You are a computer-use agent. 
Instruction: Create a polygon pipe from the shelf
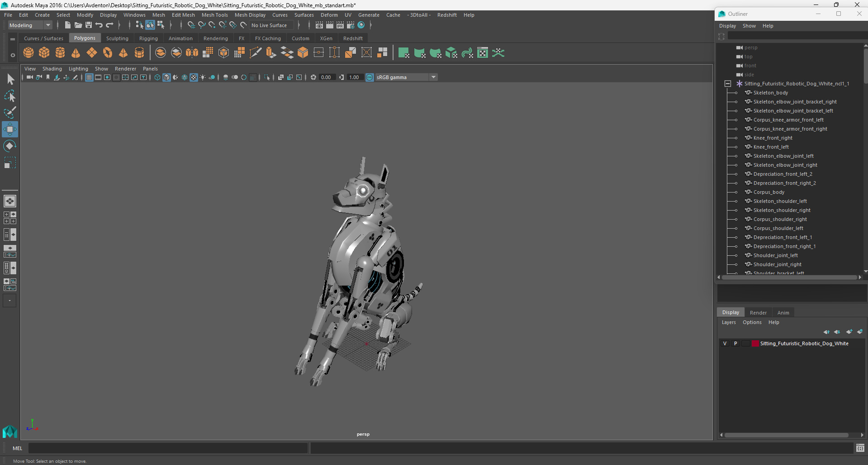pyautogui.click(x=139, y=53)
